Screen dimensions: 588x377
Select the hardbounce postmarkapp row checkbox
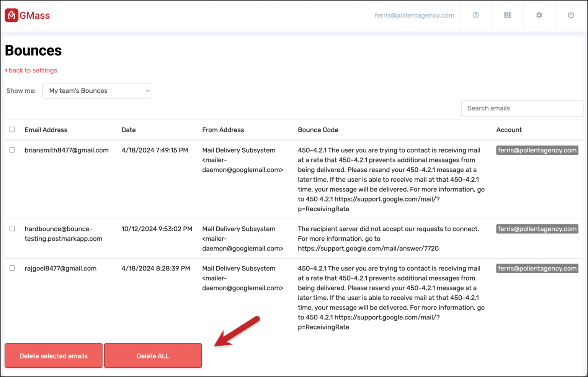coord(12,228)
